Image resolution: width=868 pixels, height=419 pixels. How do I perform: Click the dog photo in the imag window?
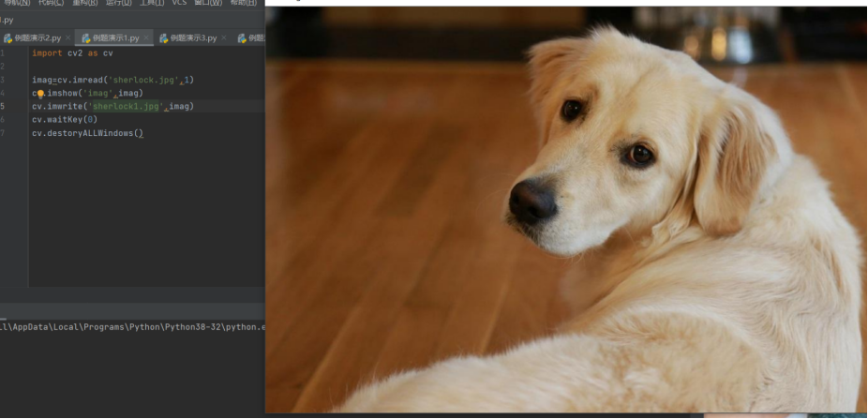tap(566, 209)
